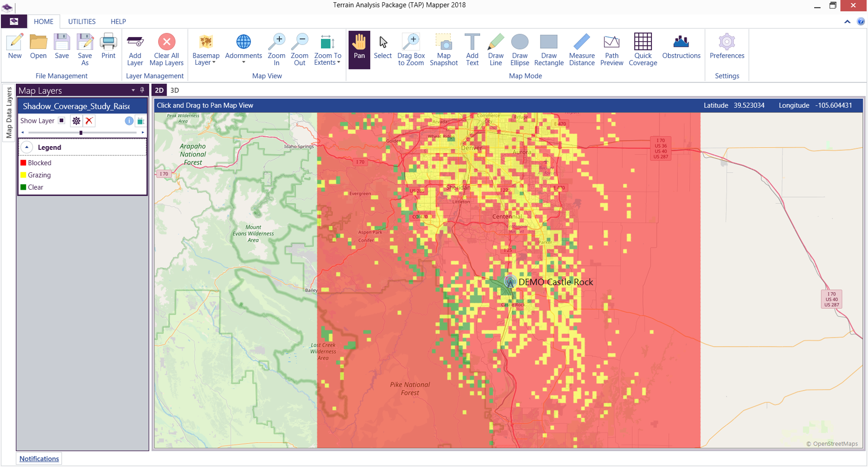Activate the Draw Ellipse tool

click(x=519, y=50)
